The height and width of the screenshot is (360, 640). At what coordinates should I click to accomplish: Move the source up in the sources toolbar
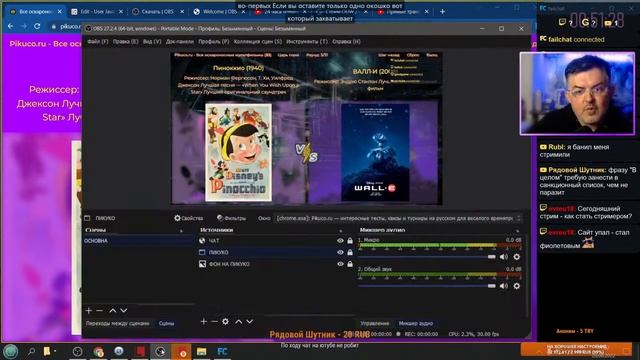point(238,322)
